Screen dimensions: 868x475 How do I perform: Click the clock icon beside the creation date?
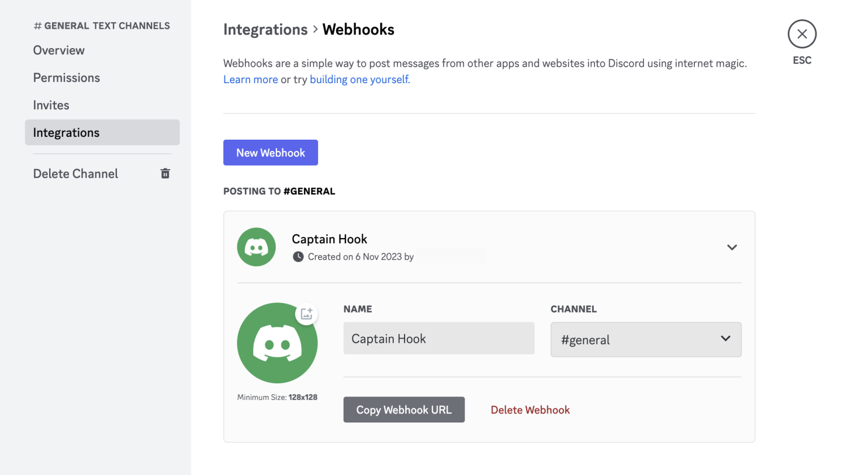pyautogui.click(x=298, y=256)
